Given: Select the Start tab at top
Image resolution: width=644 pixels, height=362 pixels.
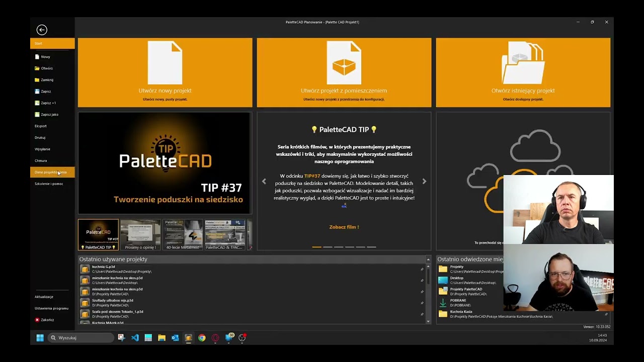Looking at the screenshot, I should point(52,44).
